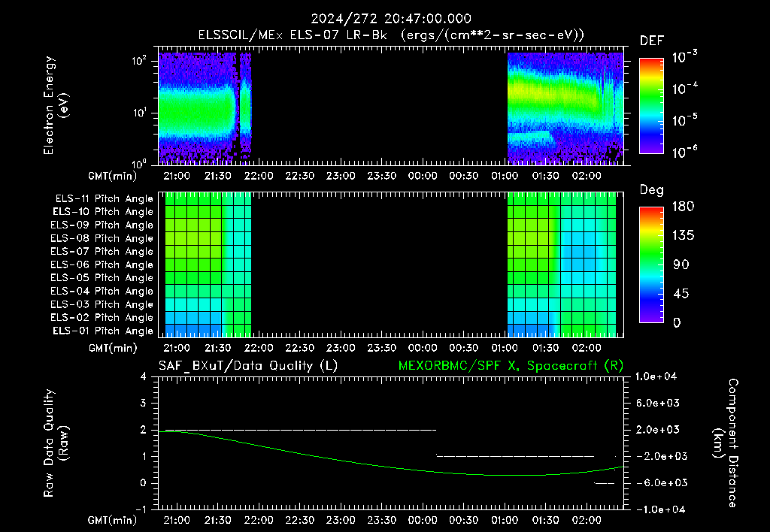Click the green MEXORBMC/SPF X, Spacecraft (R) legend
Screen dimensions: 770x532
511,366
